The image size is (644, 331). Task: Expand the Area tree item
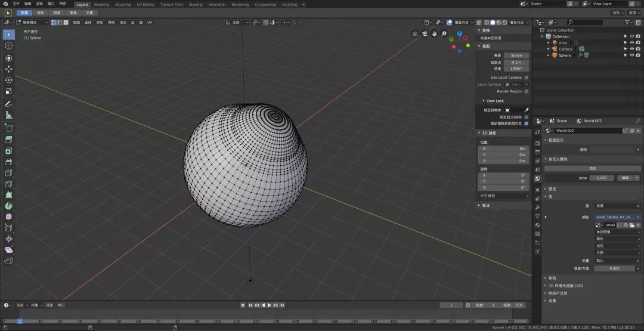[549, 43]
